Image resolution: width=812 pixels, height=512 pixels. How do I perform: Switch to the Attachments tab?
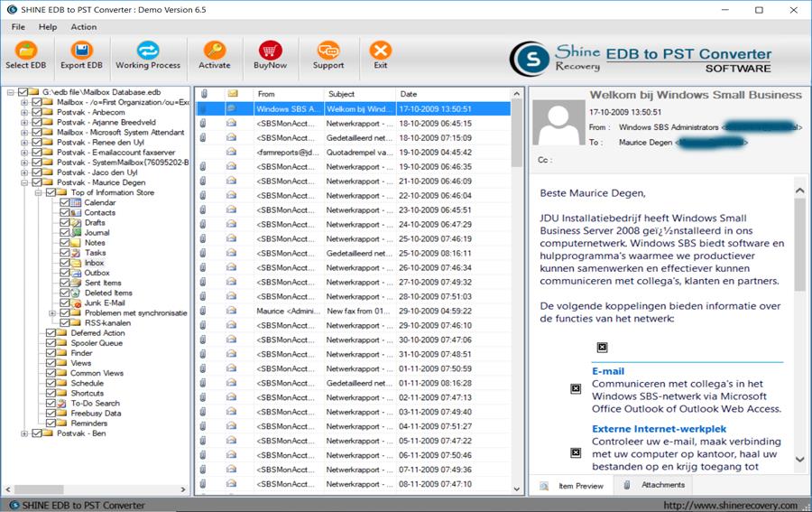pyautogui.click(x=653, y=485)
